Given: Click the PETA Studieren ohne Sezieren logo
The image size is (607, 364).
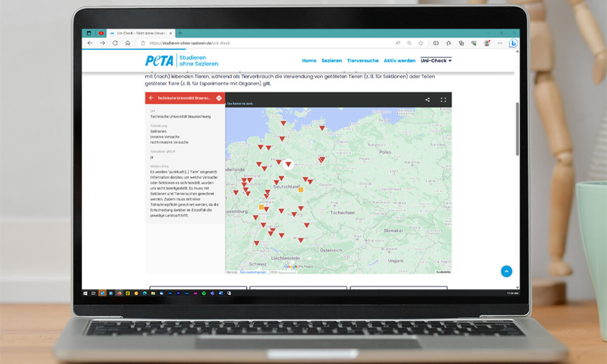Looking at the screenshot, I should (182, 61).
